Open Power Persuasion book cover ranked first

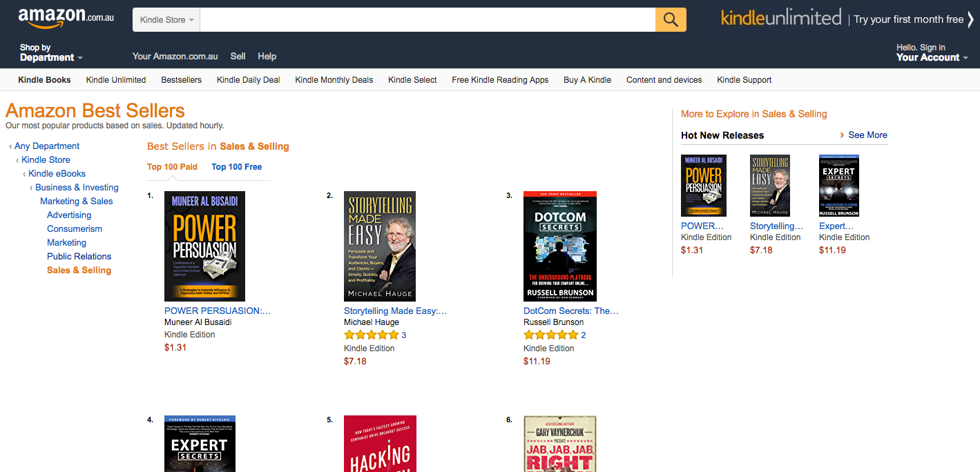tap(204, 246)
